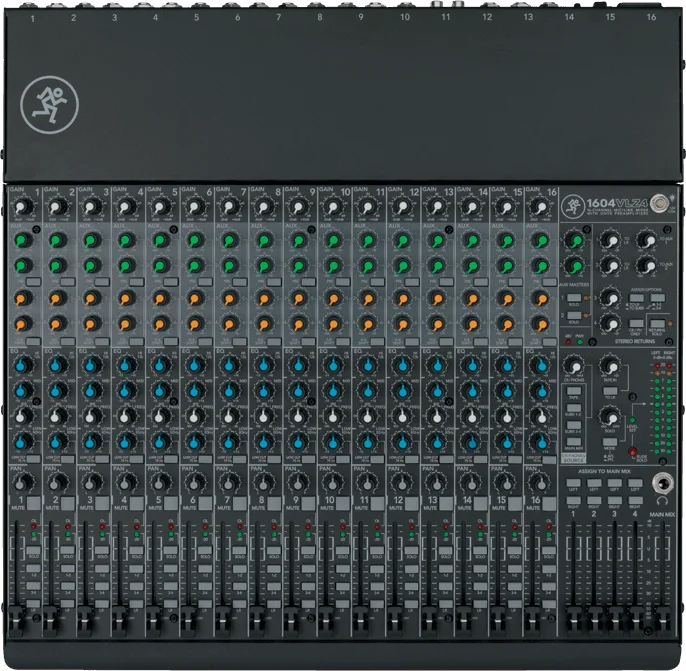Click the white FREQ knob on channel 12
The width and height of the screenshot is (686, 671).
click(x=402, y=416)
